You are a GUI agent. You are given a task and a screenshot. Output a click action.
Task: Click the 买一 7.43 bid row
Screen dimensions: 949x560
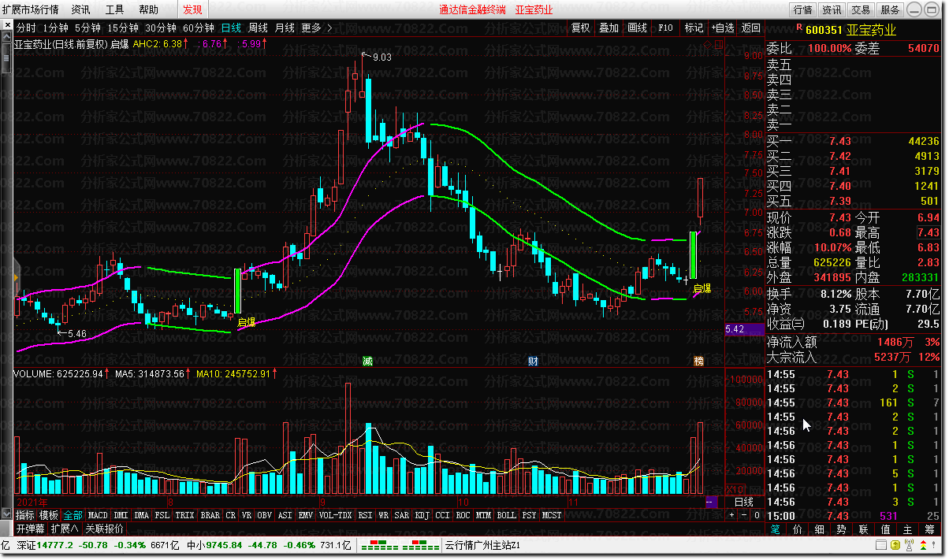click(854, 141)
